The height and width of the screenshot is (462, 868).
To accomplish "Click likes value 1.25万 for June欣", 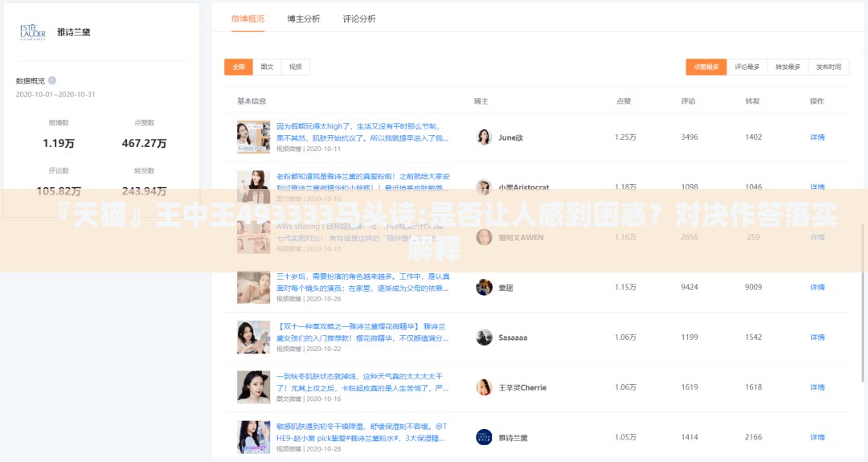I will click(625, 137).
